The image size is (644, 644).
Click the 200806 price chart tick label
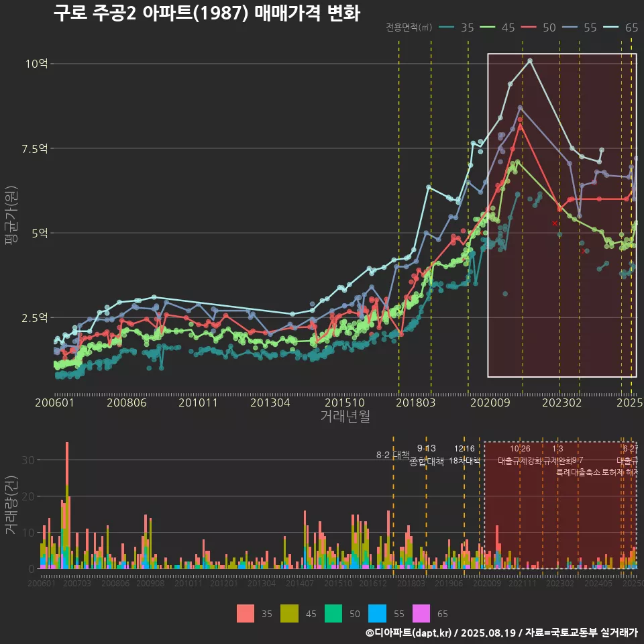(x=127, y=402)
